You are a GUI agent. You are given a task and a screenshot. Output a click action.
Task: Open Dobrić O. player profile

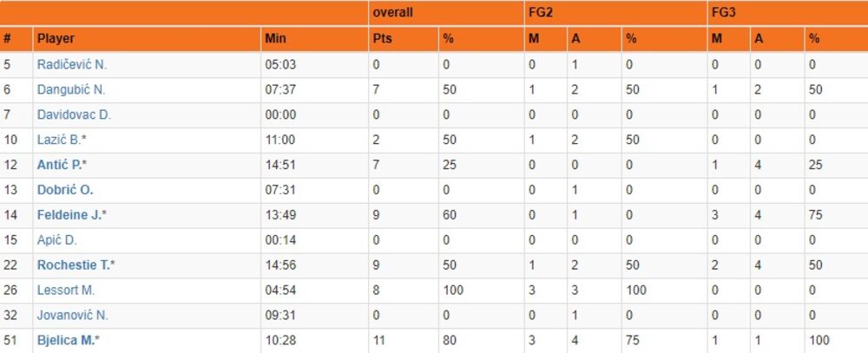(x=65, y=190)
